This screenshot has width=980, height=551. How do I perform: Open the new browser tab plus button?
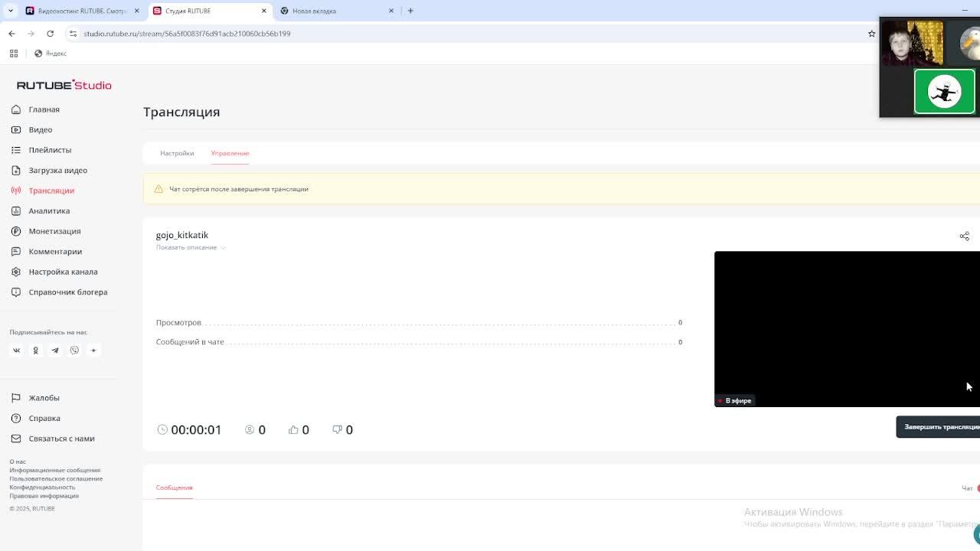coord(410,11)
